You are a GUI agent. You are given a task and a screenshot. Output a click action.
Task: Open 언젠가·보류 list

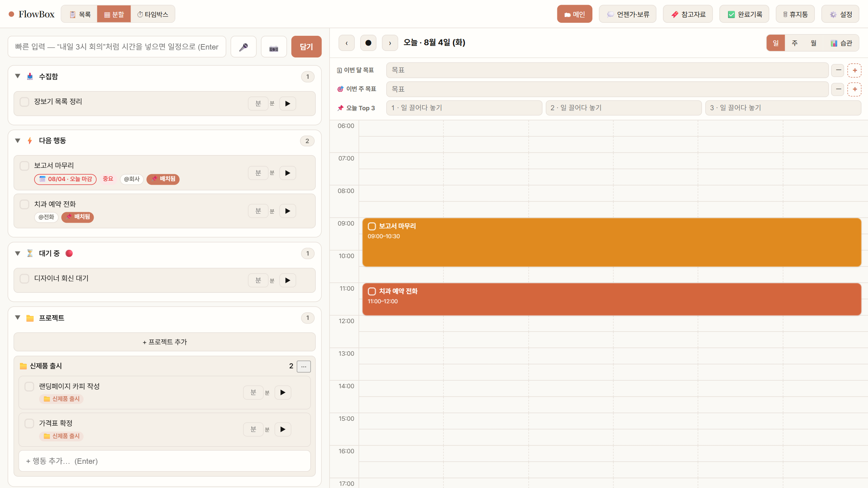(x=627, y=14)
